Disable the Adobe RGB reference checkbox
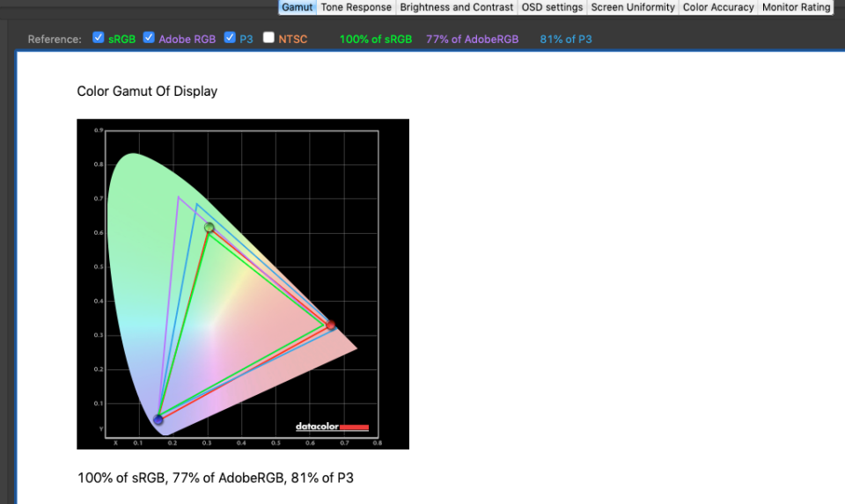Image resolution: width=845 pixels, height=504 pixels. [x=149, y=37]
